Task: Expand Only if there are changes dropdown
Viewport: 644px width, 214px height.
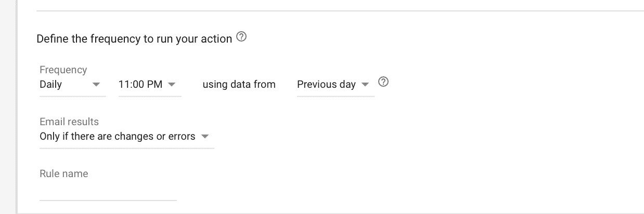Action: pos(127,137)
